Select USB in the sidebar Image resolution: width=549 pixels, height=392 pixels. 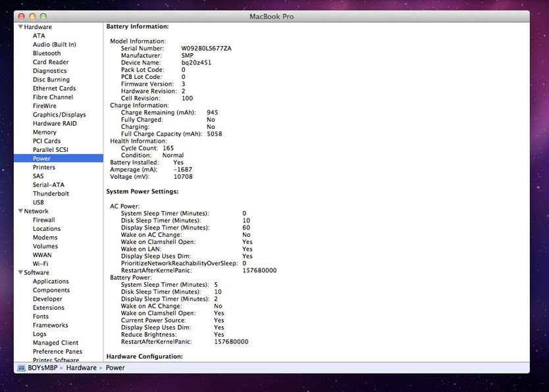coord(38,202)
